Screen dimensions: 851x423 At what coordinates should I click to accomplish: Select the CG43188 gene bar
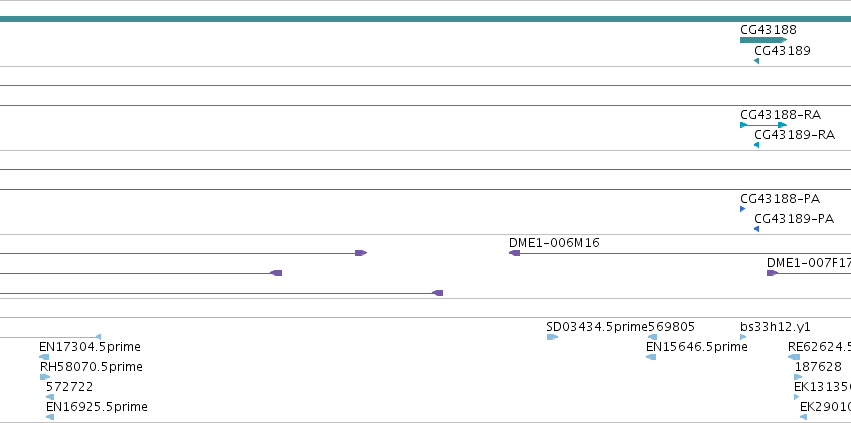pyautogui.click(x=763, y=40)
